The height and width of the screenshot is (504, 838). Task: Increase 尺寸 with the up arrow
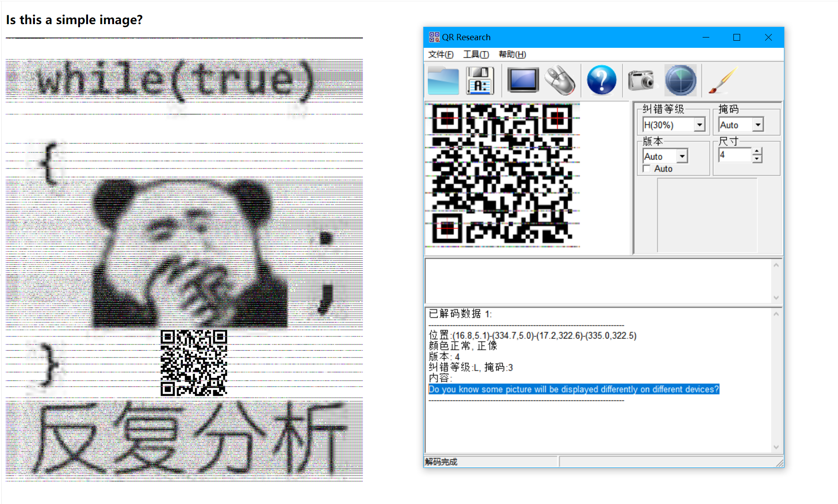pos(757,151)
